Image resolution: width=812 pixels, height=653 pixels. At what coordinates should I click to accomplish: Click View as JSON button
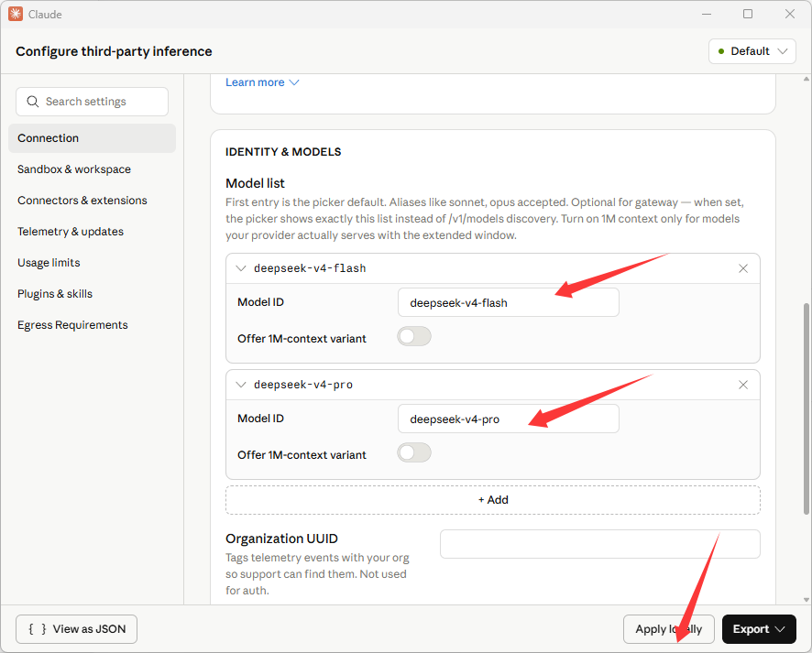77,629
